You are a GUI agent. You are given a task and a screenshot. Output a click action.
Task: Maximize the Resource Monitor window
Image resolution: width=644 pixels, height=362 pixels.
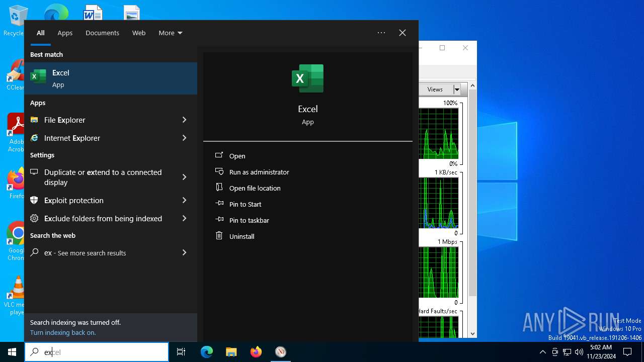coord(442,48)
